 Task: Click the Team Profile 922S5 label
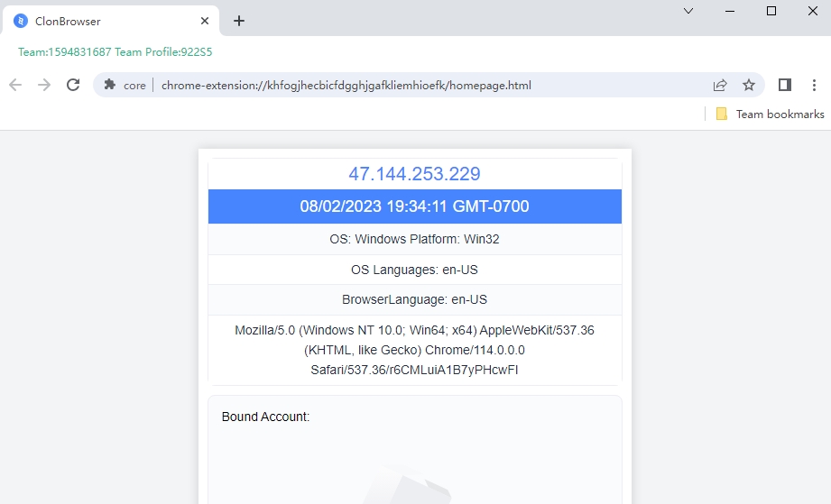(x=163, y=52)
